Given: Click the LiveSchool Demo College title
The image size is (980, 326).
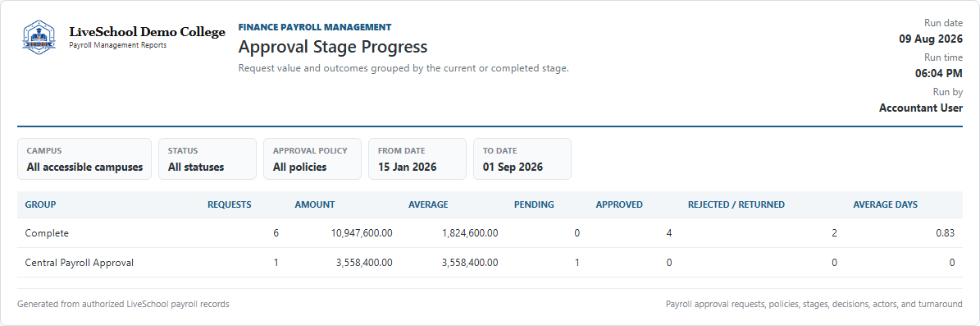Looking at the screenshot, I should coord(147,32).
